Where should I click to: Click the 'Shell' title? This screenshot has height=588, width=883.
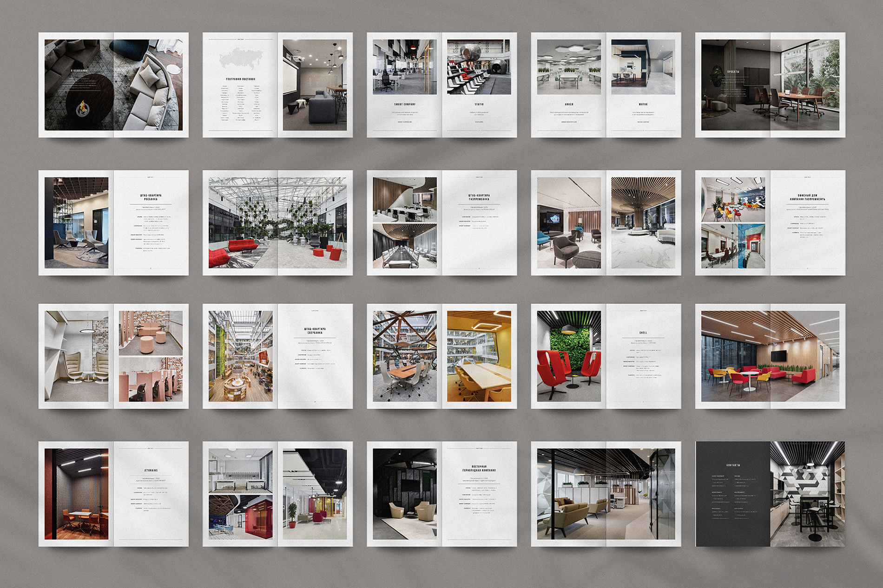[643, 333]
